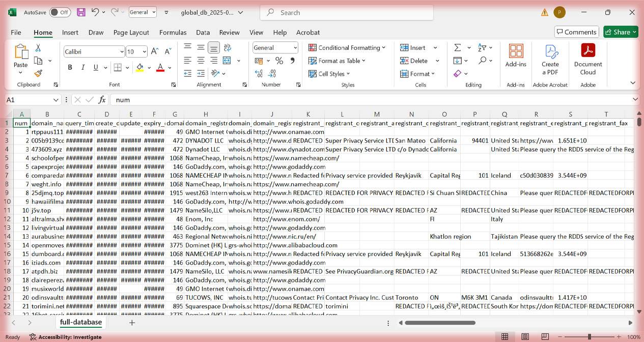The width and height of the screenshot is (644, 342).
Task: Toggle the AutoSave switch
Action: [x=60, y=12]
